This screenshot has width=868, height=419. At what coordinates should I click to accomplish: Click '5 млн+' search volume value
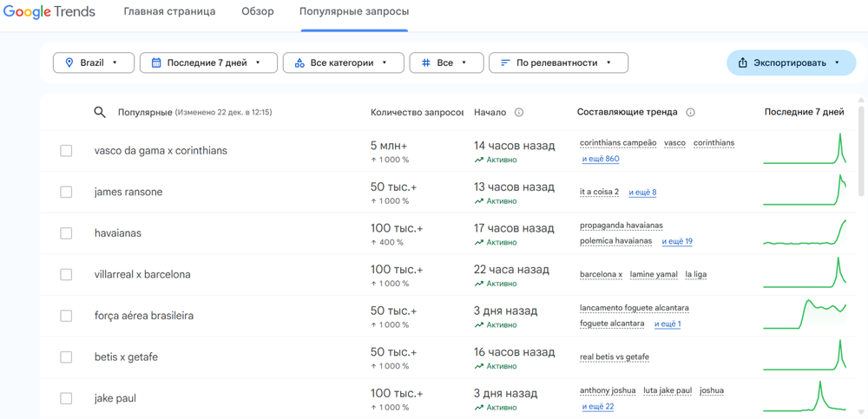click(389, 146)
